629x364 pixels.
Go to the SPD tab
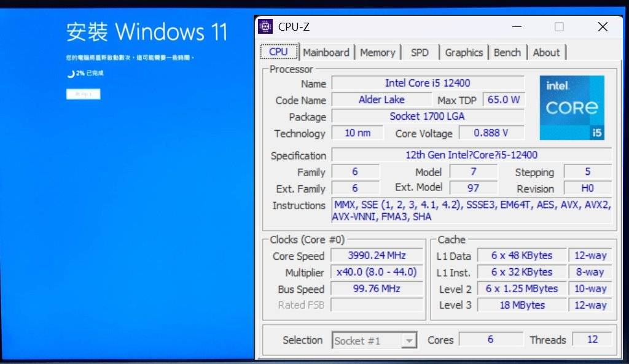pos(420,53)
